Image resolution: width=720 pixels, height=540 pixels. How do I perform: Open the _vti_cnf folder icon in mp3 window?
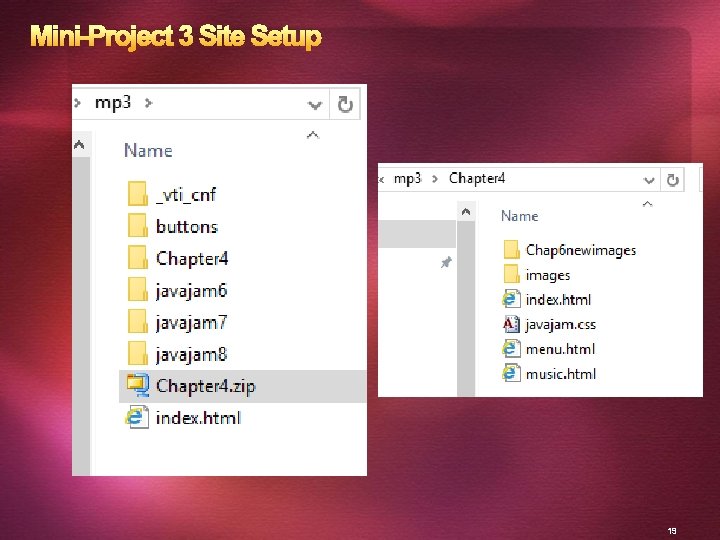tap(138, 194)
